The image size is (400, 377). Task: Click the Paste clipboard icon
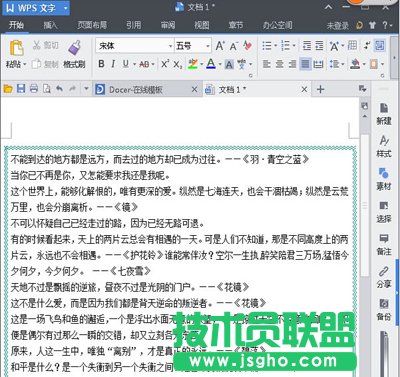[16, 48]
